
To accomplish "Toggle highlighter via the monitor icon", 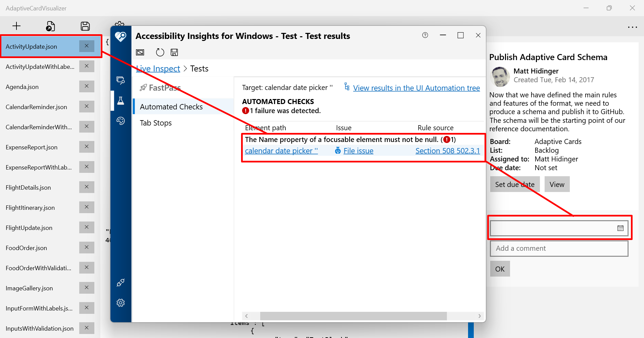I will [x=140, y=52].
